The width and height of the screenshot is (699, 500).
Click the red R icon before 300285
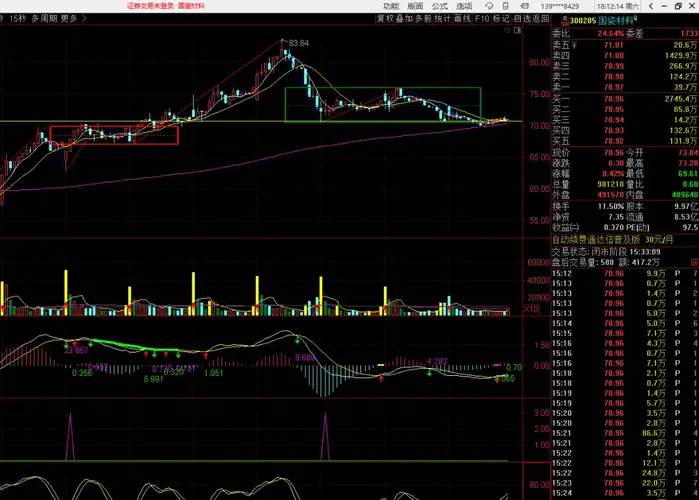click(x=565, y=20)
